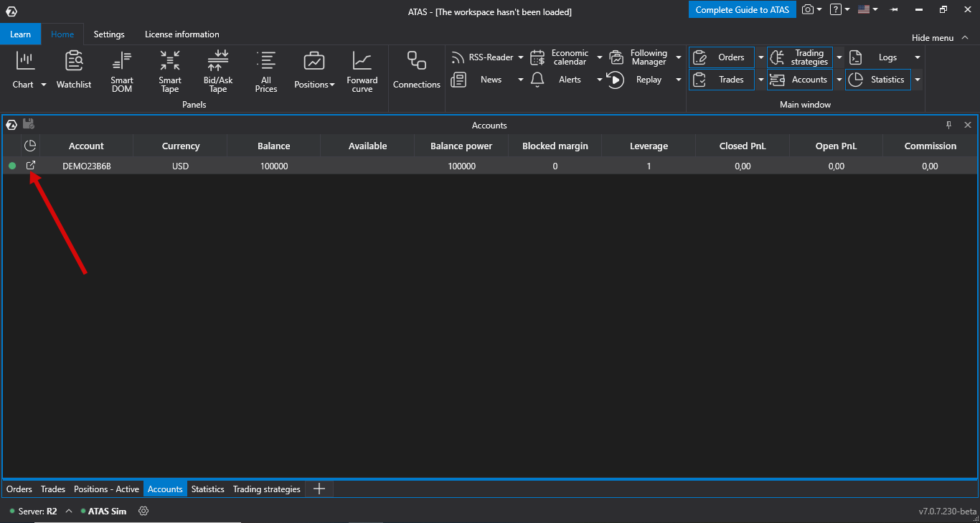The image size is (980, 523).
Task: Expand the Logs dropdown arrow
Action: [x=917, y=57]
